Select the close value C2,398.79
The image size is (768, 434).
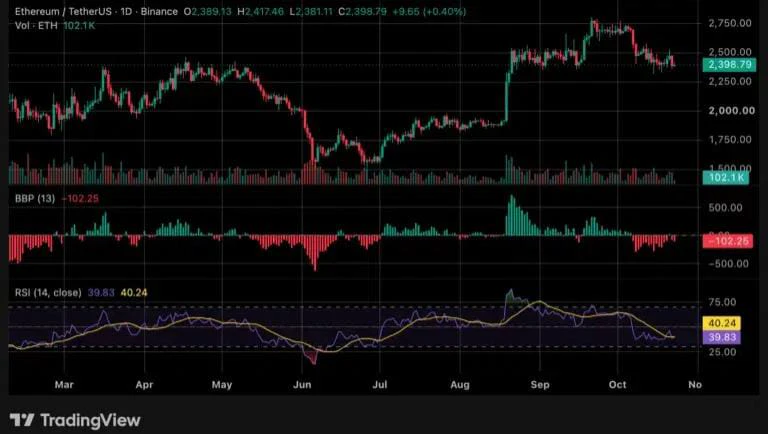click(x=362, y=11)
